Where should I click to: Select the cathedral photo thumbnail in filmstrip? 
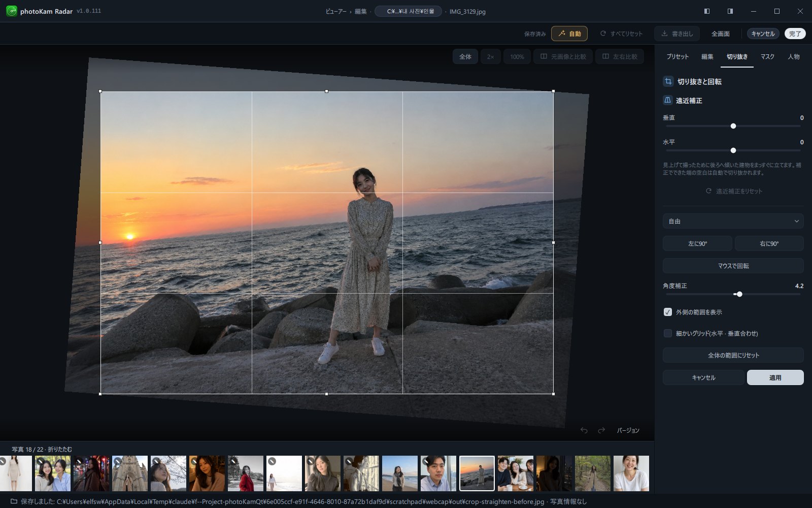pos(130,473)
